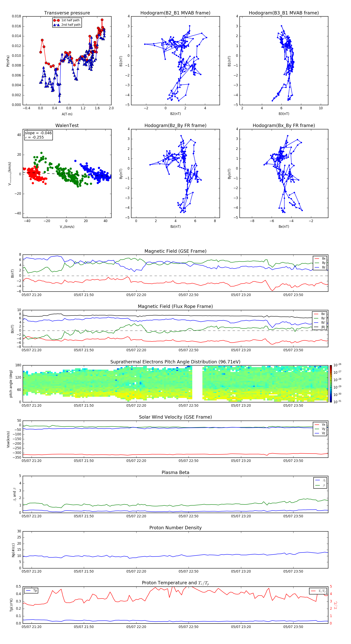This screenshot has height=644, width=351.
Task: Click '2nd half path' legend entry
Action: pos(67,25)
